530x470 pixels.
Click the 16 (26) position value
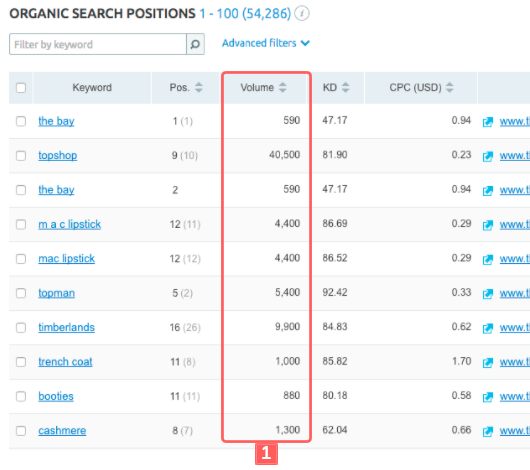click(x=185, y=327)
